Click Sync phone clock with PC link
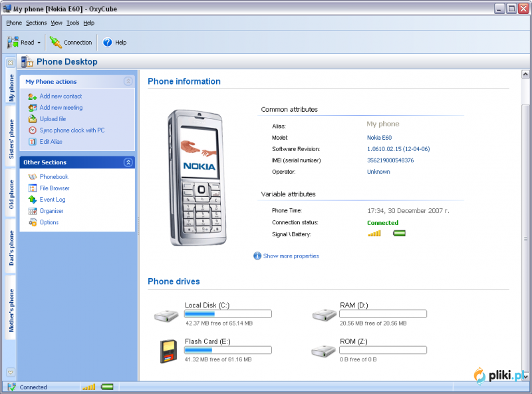The image size is (532, 394). point(72,130)
